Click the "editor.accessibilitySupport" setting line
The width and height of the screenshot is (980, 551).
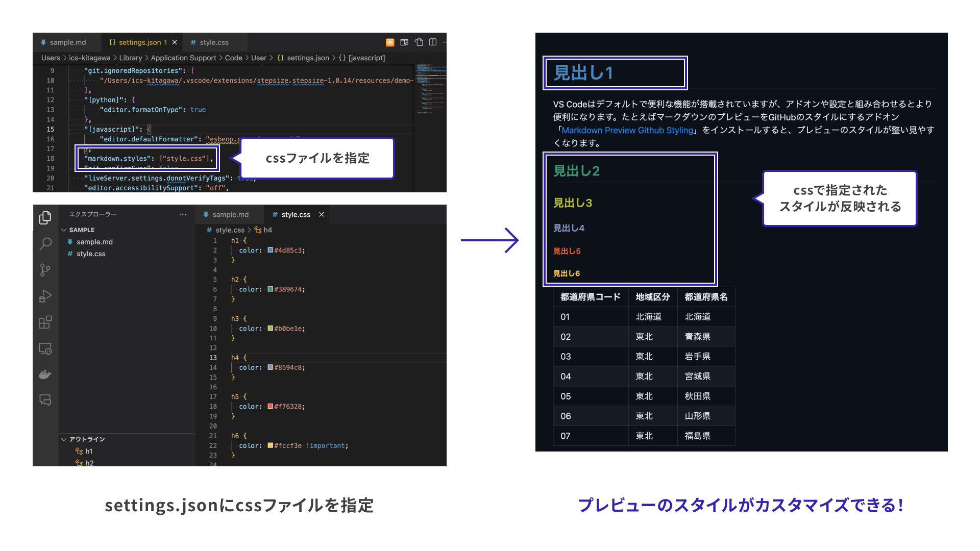click(x=156, y=188)
